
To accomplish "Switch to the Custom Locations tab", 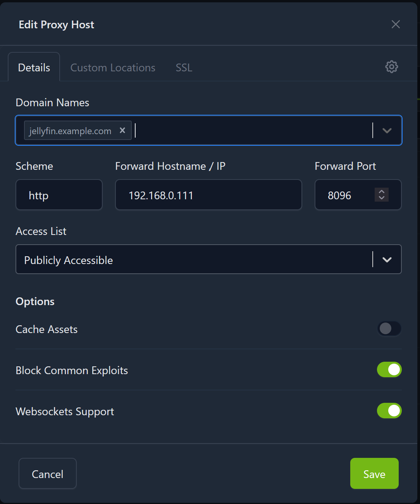I will 113,67.
